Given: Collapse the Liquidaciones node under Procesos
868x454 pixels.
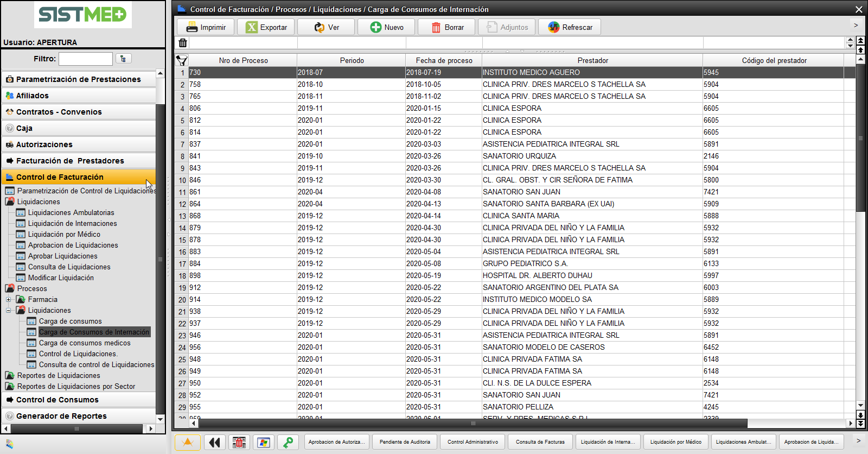Looking at the screenshot, I should [x=8, y=310].
